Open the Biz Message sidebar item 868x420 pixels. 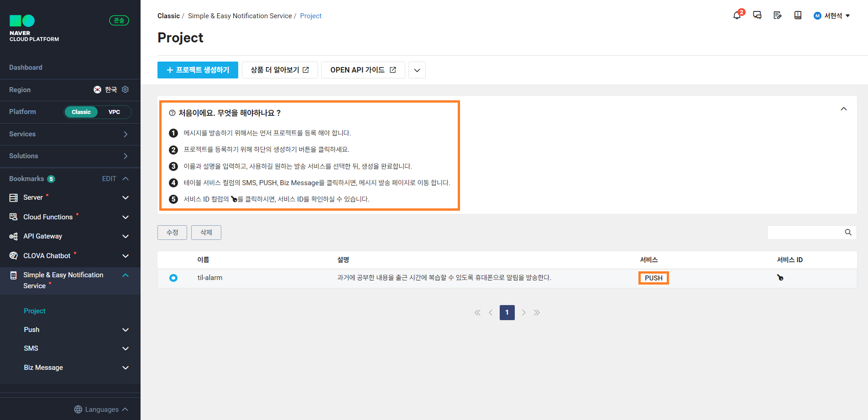coord(43,368)
